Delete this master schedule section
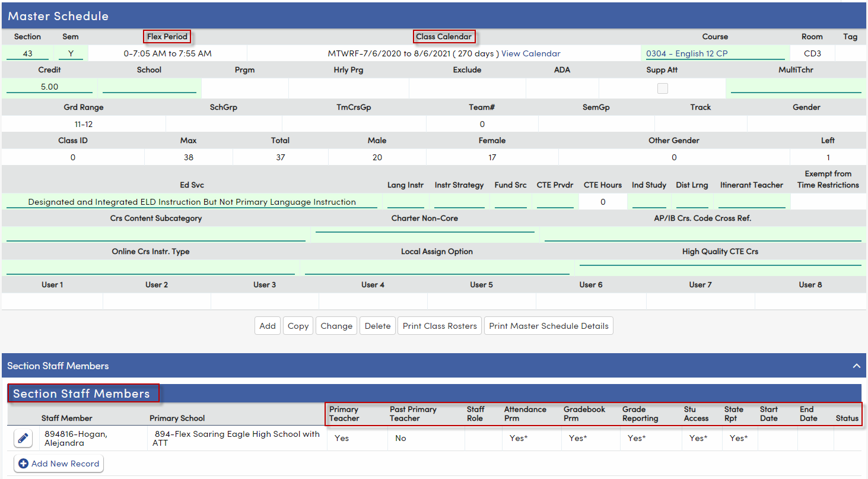This screenshot has height=479, width=868. pos(377,325)
